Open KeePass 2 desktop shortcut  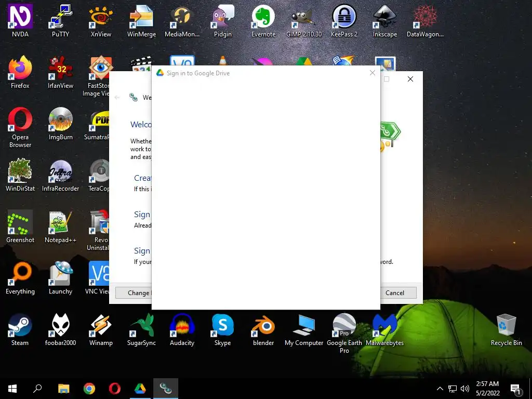point(344,20)
